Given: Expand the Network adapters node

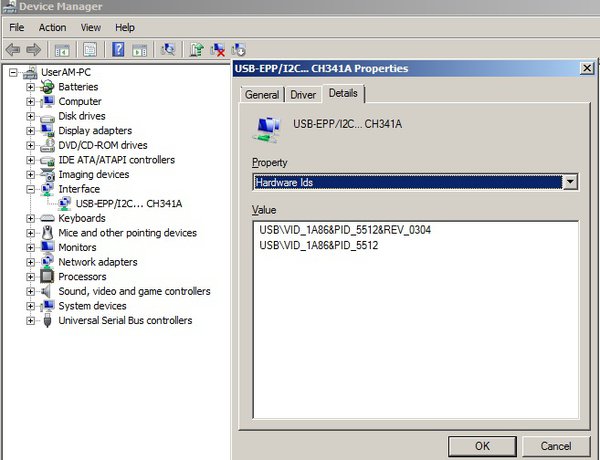Looking at the screenshot, I should pos(30,262).
